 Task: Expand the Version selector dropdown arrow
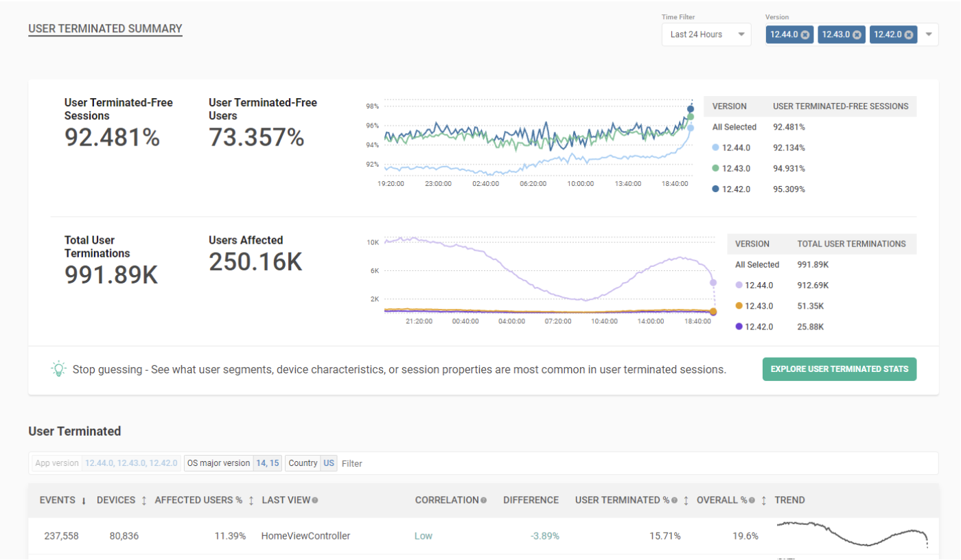929,34
